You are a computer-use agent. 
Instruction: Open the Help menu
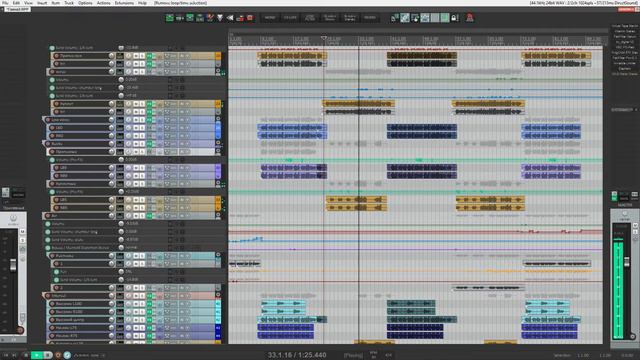142,3
